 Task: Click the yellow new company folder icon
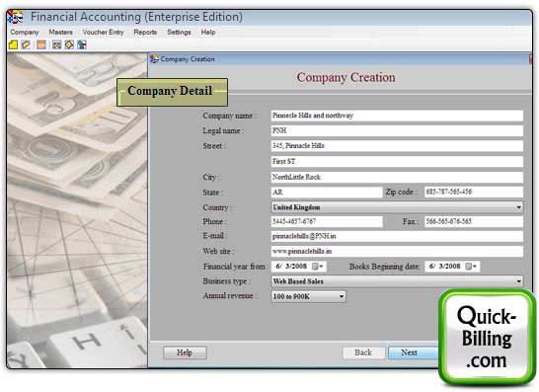[13, 44]
